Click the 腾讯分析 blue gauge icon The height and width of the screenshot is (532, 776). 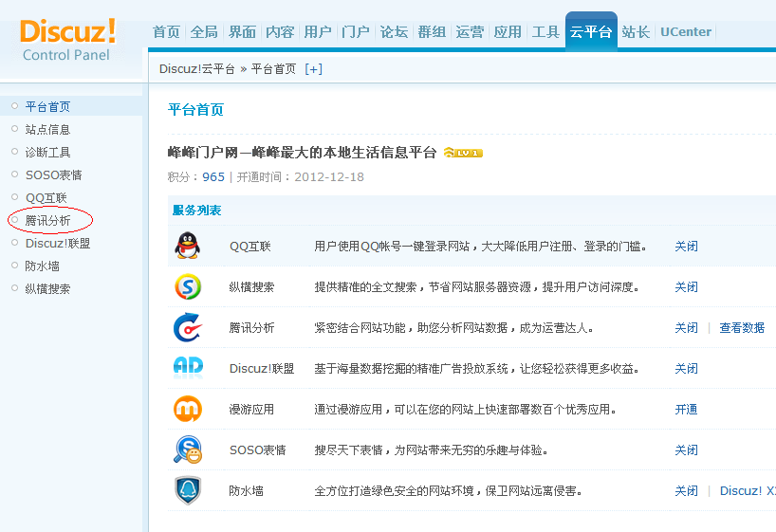pyautogui.click(x=188, y=327)
